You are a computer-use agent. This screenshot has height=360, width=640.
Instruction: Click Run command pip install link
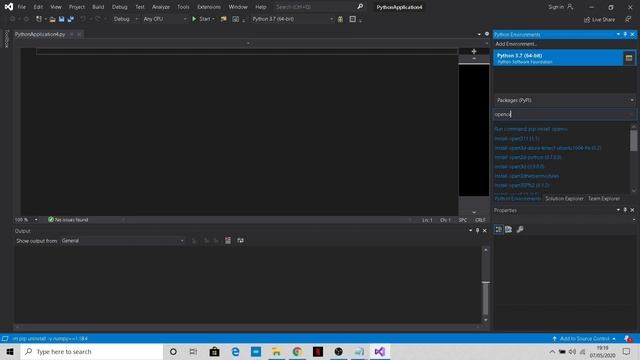click(x=531, y=129)
